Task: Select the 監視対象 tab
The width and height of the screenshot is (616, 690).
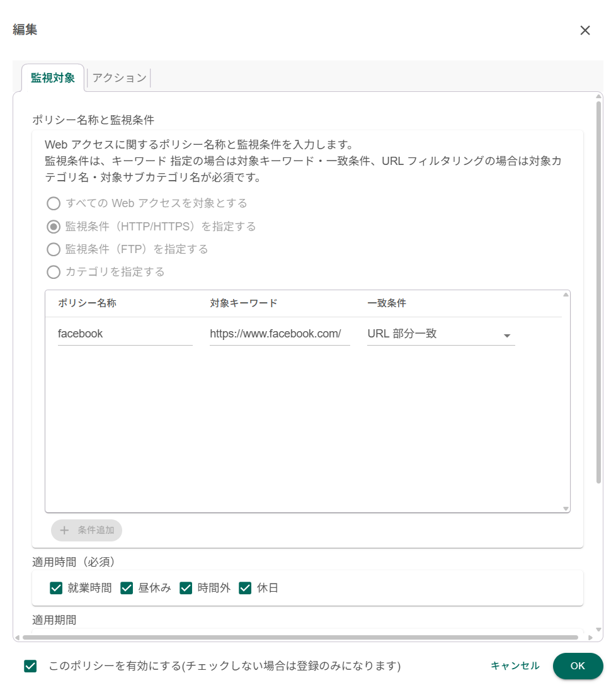Action: point(52,77)
